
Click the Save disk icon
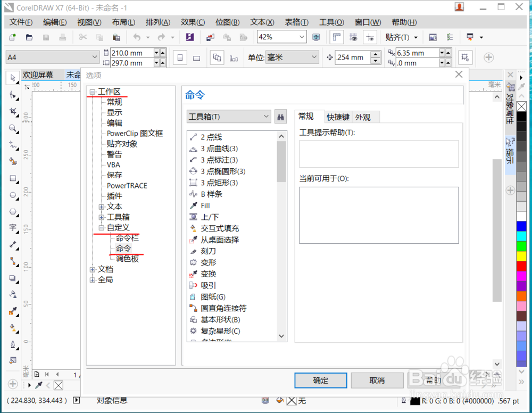click(46, 37)
